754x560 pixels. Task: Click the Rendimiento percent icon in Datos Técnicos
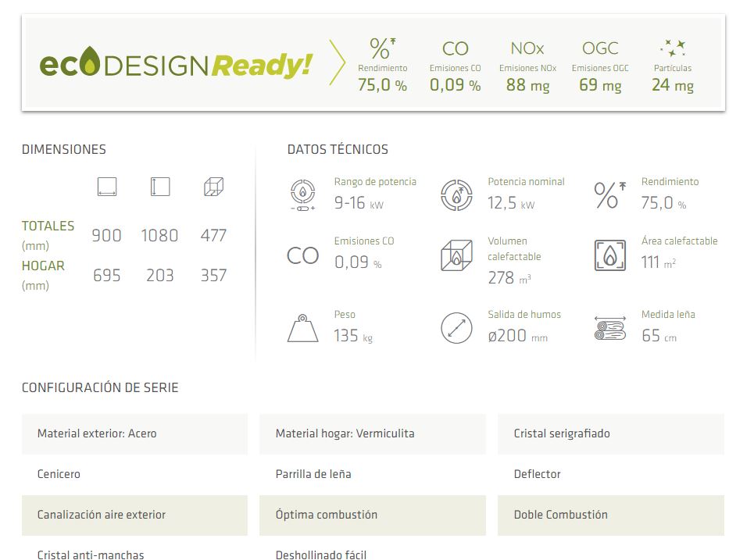click(x=609, y=195)
